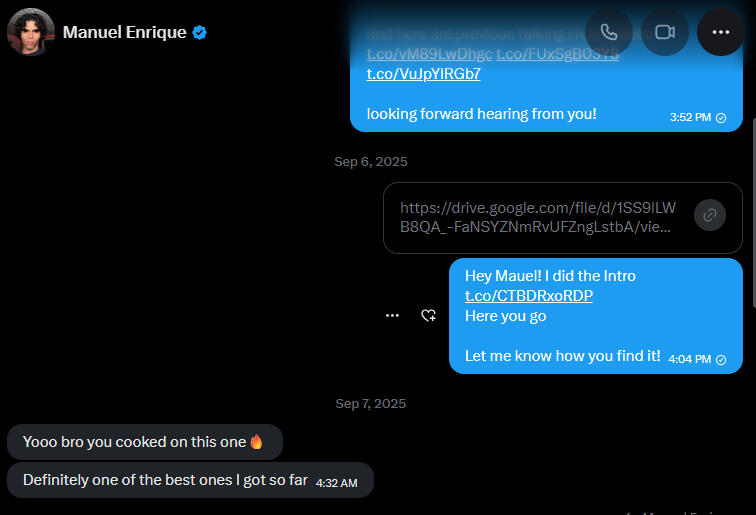Image resolution: width=756 pixels, height=515 pixels.
Task: Click the Sep 7, 2025 date separator
Action: (370, 403)
